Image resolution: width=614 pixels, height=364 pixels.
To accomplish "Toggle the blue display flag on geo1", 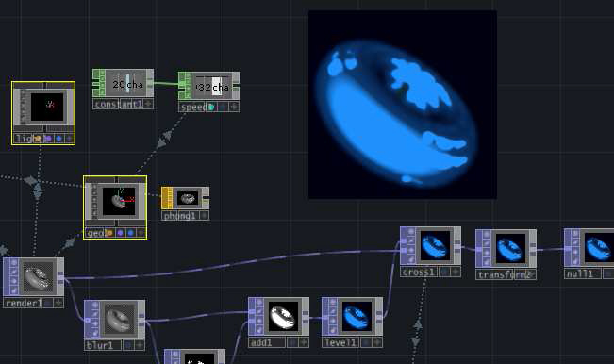I will [x=130, y=233].
